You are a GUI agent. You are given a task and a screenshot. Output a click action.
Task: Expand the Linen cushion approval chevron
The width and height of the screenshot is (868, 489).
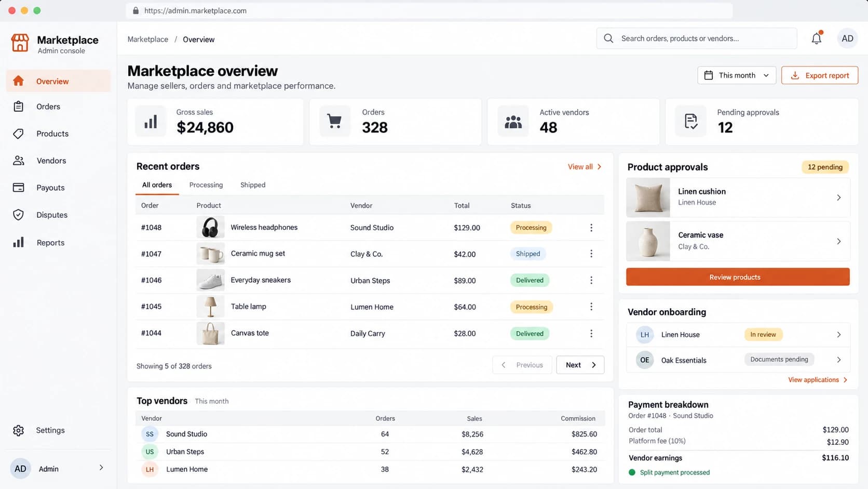click(839, 197)
